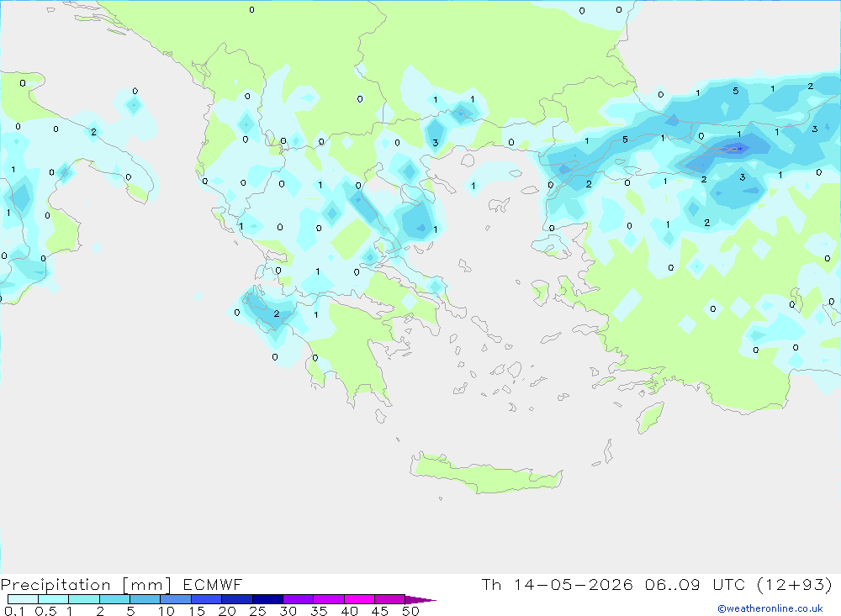Pick the 10–15 mm legend color box

pyautogui.click(x=176, y=599)
